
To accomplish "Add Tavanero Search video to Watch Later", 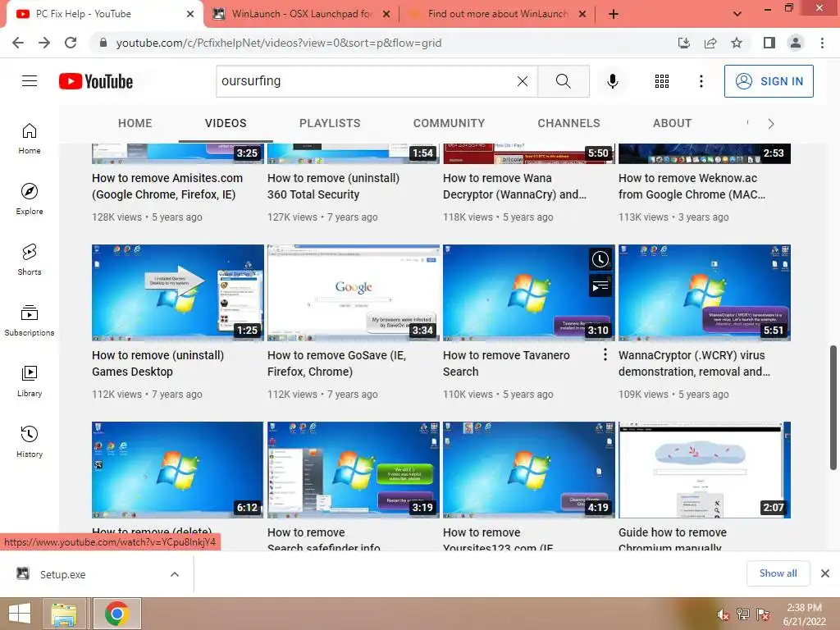I will point(600,260).
